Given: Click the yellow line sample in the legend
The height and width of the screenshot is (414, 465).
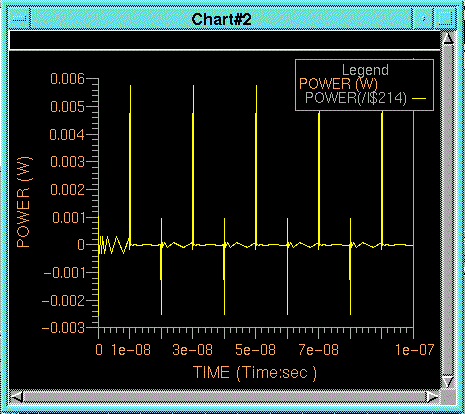Looking at the screenshot, I should pos(419,99).
